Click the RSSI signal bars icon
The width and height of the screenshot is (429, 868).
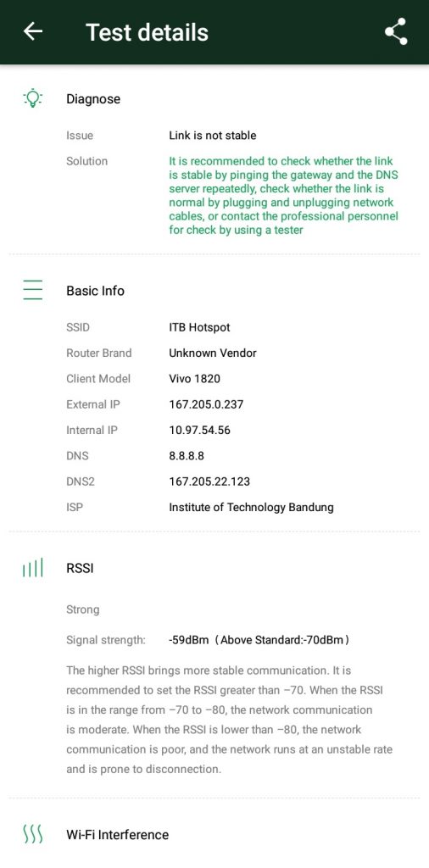point(33,568)
